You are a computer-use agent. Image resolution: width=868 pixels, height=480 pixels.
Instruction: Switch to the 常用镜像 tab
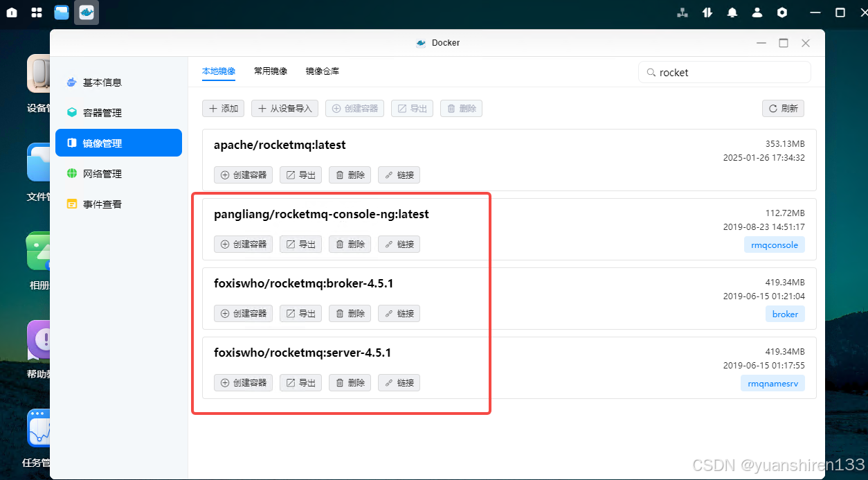(x=271, y=71)
